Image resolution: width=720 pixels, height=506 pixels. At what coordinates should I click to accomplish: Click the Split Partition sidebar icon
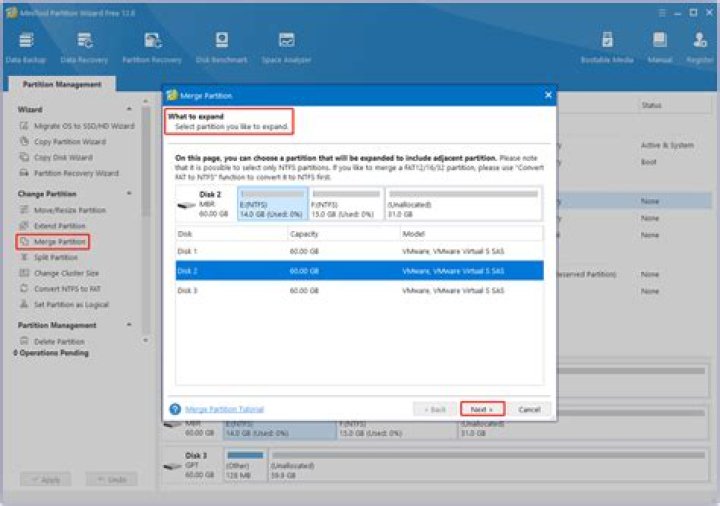pyautogui.click(x=24, y=257)
